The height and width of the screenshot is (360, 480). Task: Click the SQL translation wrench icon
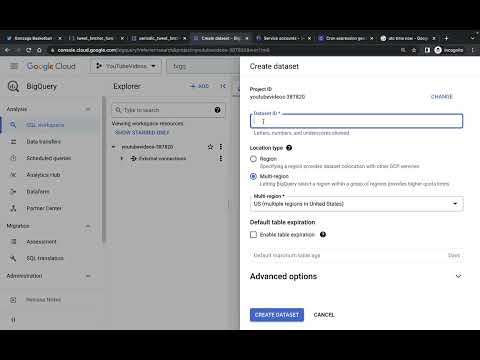coord(13,258)
